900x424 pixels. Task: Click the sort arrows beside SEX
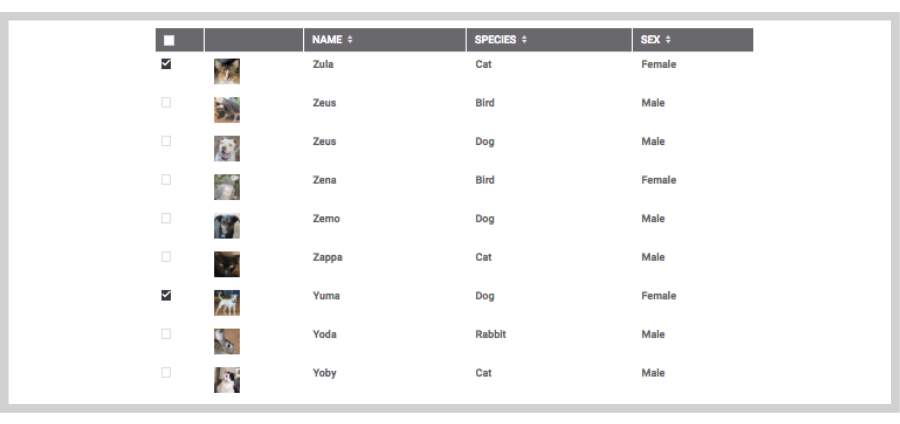coord(668,40)
